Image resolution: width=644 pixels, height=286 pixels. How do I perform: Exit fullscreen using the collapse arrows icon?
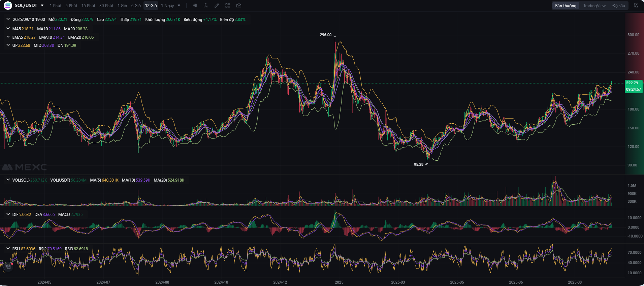pos(636,5)
